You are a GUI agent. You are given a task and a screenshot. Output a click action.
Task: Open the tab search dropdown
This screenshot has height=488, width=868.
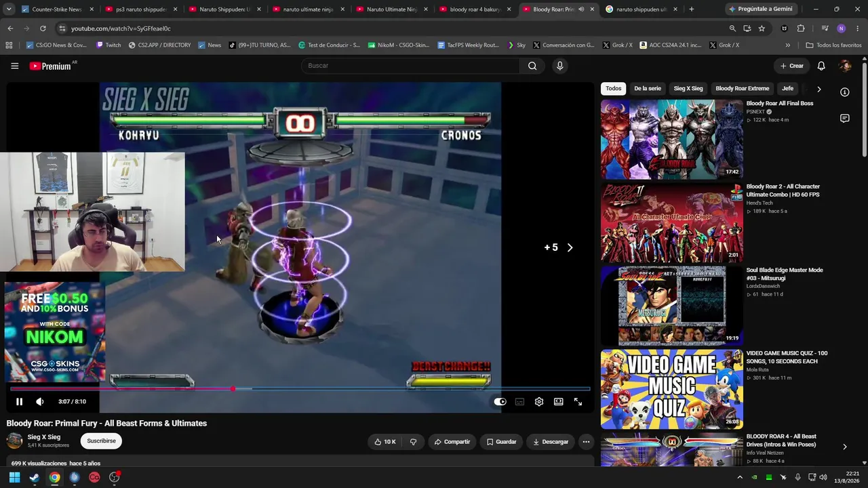9,9
